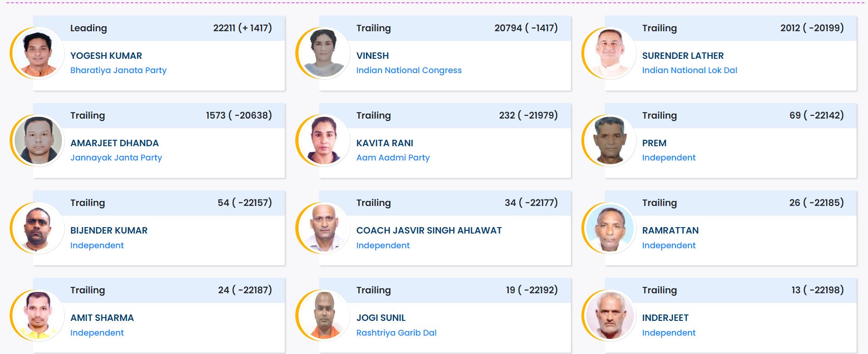Click the Indian National Lok Dal label
This screenshot has height=354, width=868.
(689, 70)
